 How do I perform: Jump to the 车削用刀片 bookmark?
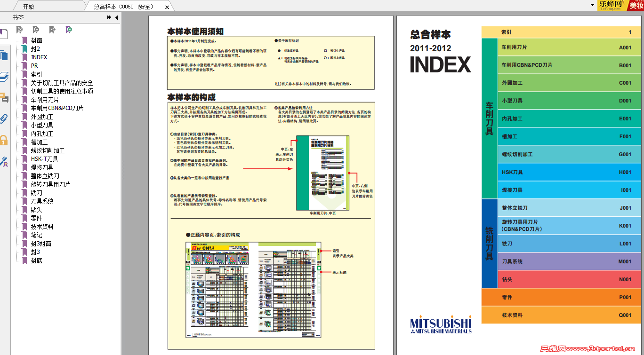(45, 100)
